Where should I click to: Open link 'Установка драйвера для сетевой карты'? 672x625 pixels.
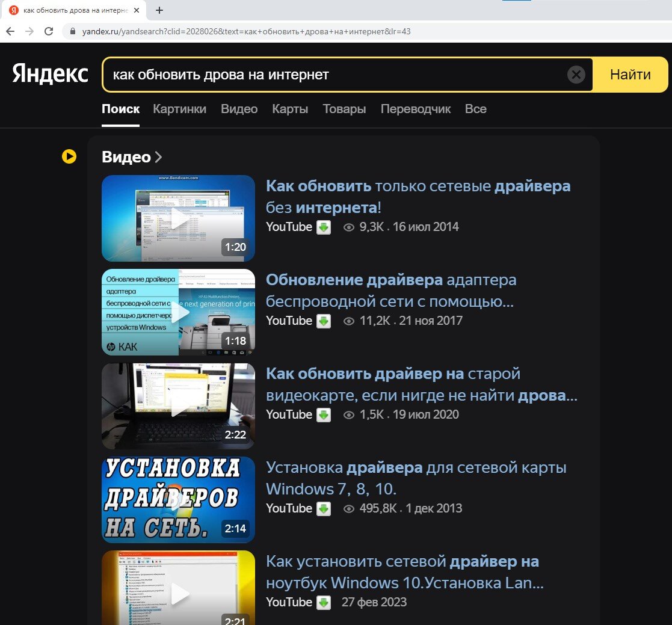tap(416, 478)
